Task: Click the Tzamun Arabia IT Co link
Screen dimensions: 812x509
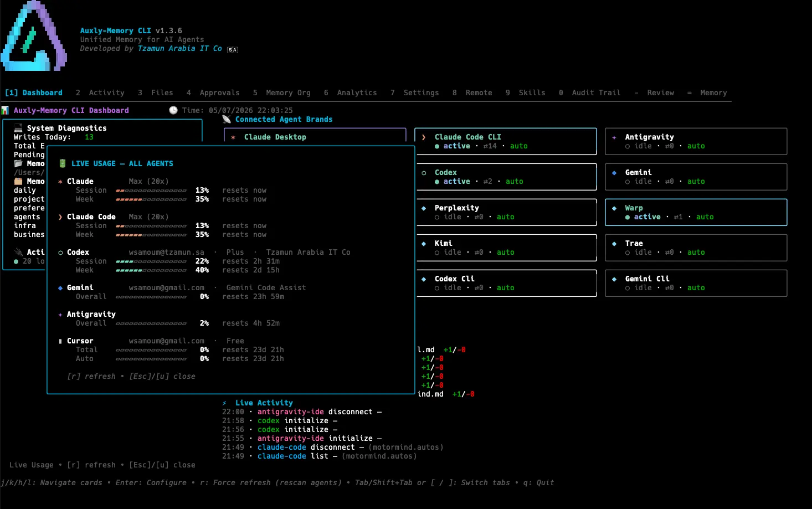Action: 180,49
